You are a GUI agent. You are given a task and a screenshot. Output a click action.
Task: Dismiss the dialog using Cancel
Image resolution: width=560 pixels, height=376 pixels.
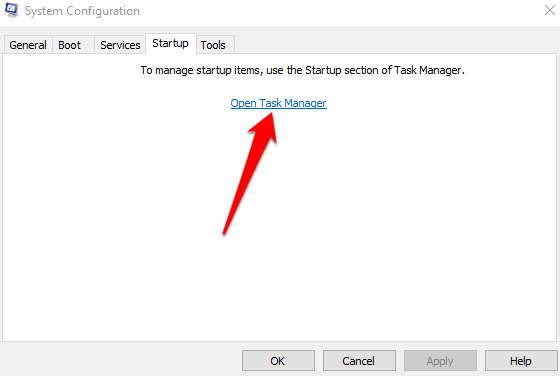pos(359,361)
